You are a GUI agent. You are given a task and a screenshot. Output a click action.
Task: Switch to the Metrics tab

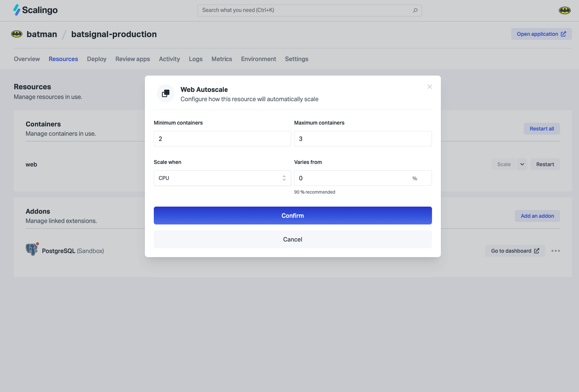221,59
